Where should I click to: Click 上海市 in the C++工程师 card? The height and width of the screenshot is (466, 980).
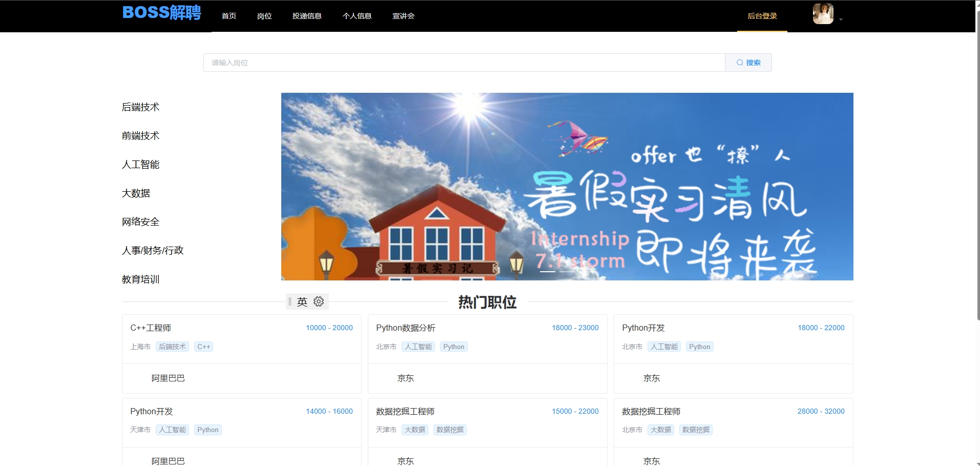coord(140,347)
